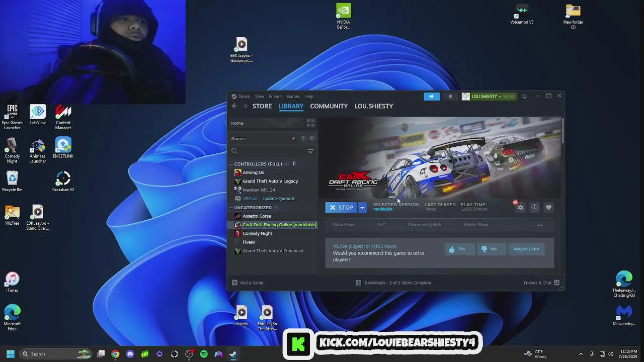The height and width of the screenshot is (362, 644).
Task: Switch to the COMMUNITY tab
Action: 329,106
